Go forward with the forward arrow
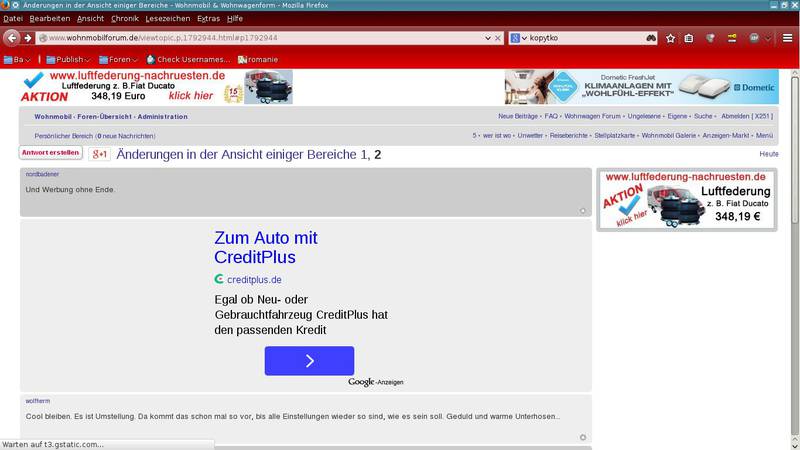Screen dimensions: 800x450 (x=28, y=38)
